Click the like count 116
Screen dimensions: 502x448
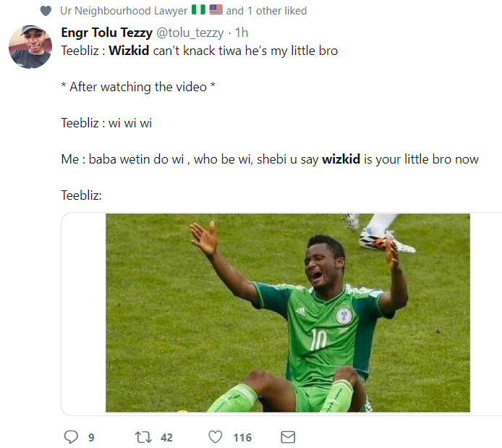click(x=242, y=438)
